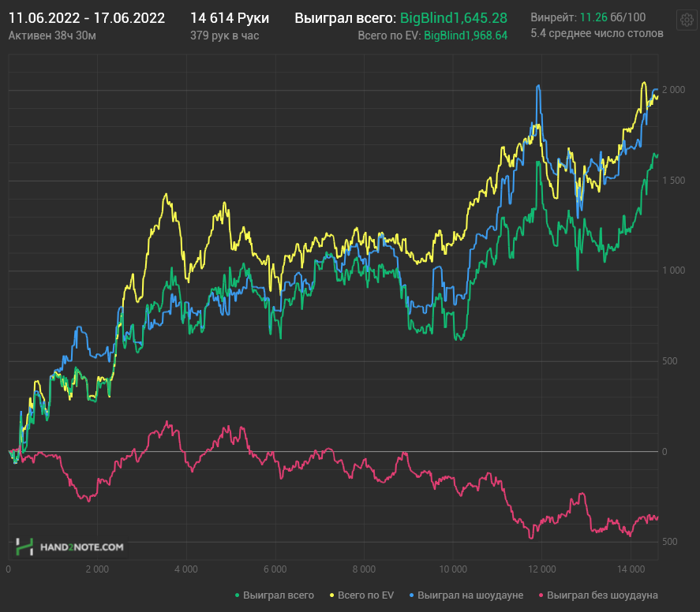The image size is (700, 612).
Task: Click the pink legend dot for non-showdown winnings
Action: click(x=541, y=595)
